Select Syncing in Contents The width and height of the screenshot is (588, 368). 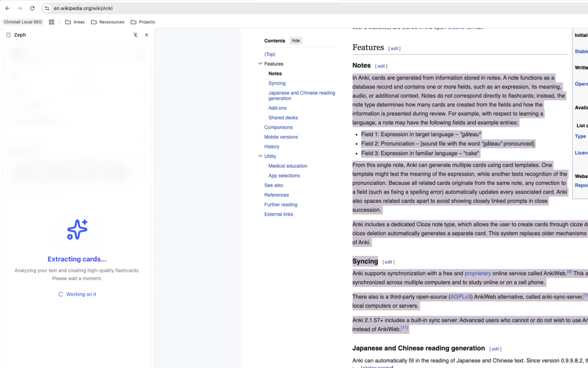[277, 83]
